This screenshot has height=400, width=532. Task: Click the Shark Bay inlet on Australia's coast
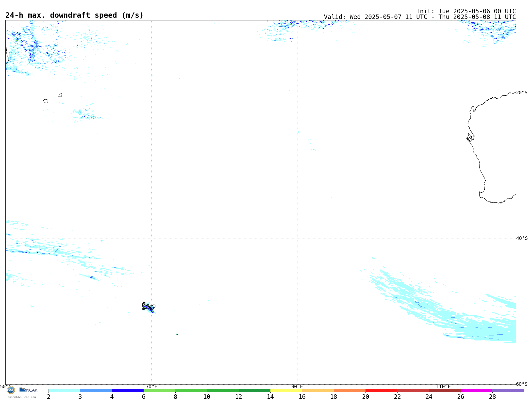pyautogui.click(x=470, y=137)
